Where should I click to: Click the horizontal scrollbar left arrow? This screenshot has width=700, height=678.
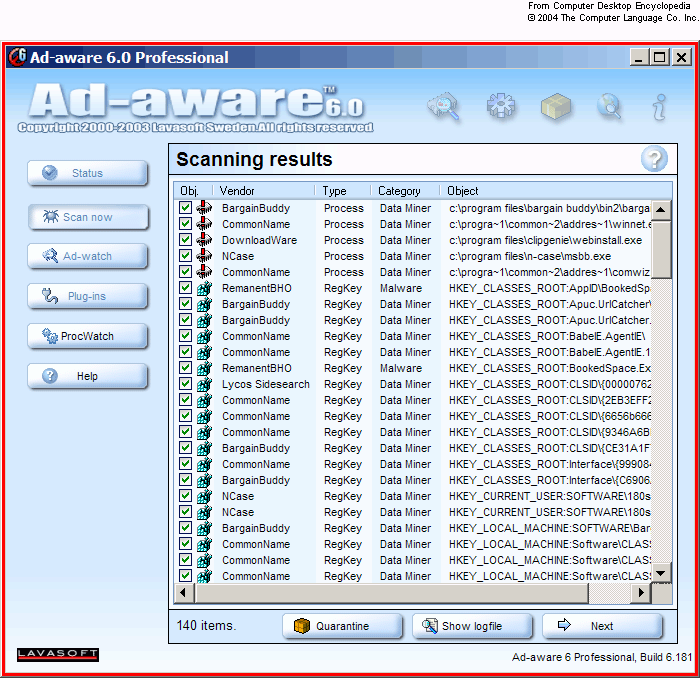(183, 593)
